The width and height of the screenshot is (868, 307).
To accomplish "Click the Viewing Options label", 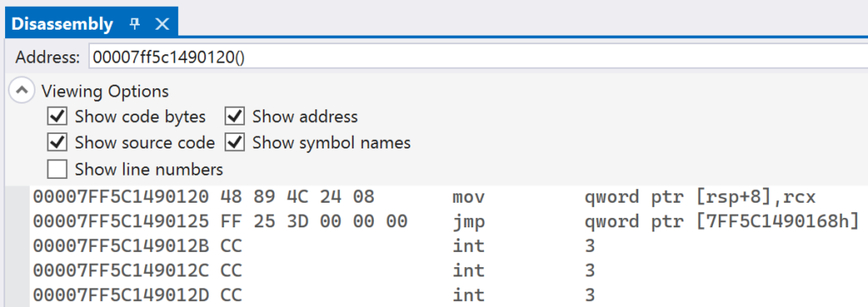I will (105, 91).
